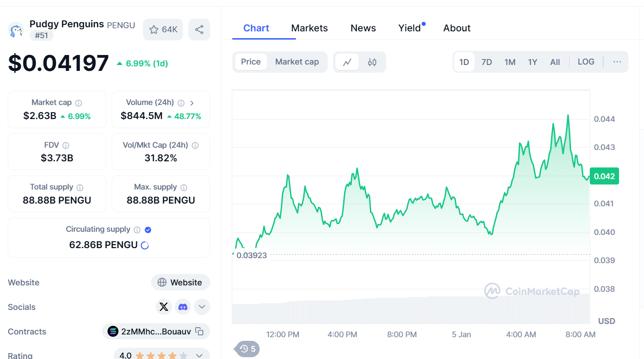The height and width of the screenshot is (359, 644).
Task: Click the $3.73B FDV value
Action: 57,158
